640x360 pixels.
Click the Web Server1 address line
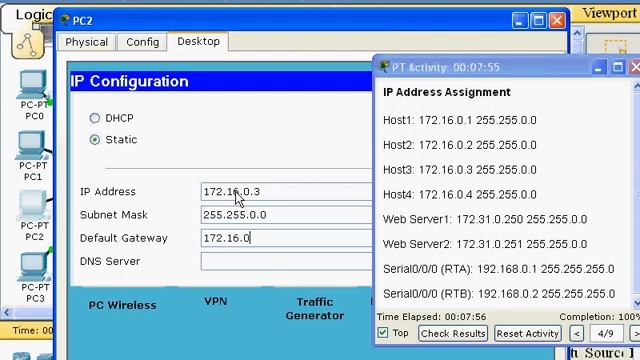pos(485,219)
